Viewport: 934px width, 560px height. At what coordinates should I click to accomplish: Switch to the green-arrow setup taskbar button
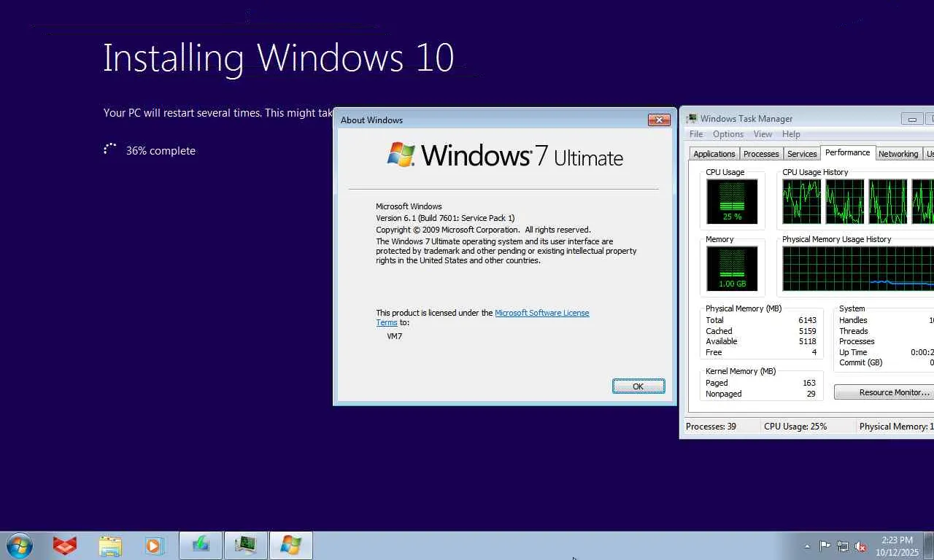pos(201,545)
